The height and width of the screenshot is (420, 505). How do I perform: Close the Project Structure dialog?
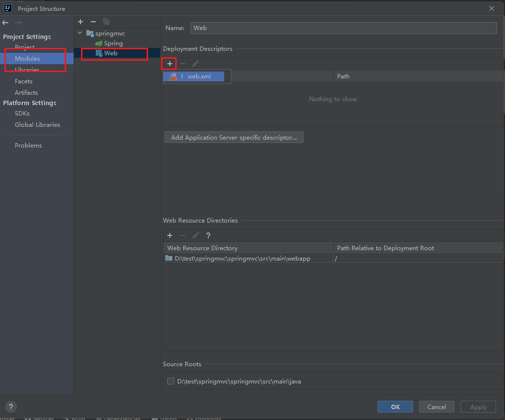click(492, 8)
